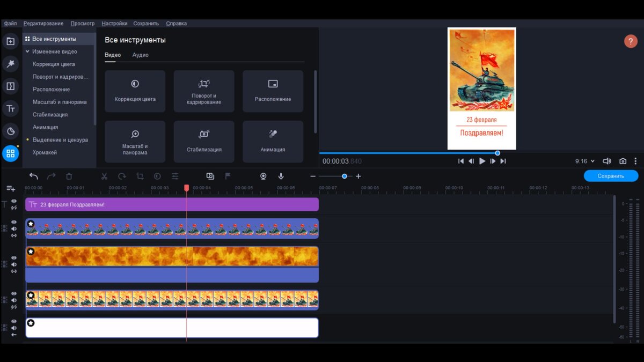
Task: Delete selected clip with trash icon
Action: click(x=69, y=176)
